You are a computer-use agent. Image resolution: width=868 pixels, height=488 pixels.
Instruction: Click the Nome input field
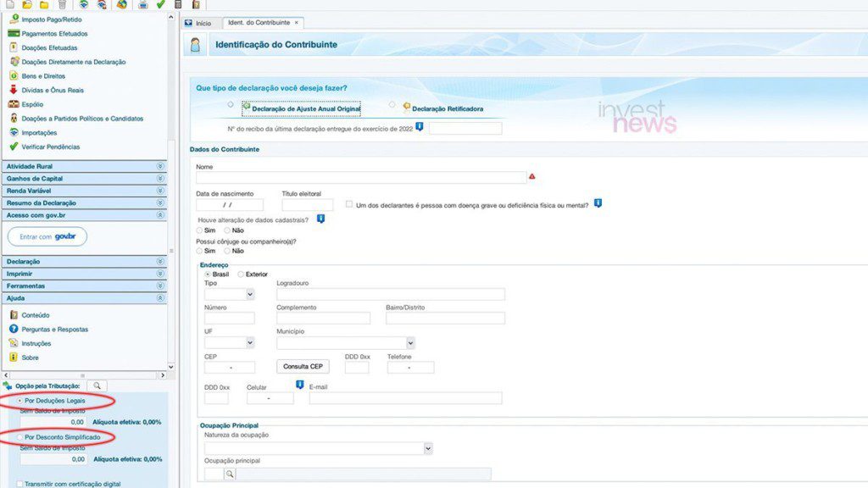coord(361,178)
